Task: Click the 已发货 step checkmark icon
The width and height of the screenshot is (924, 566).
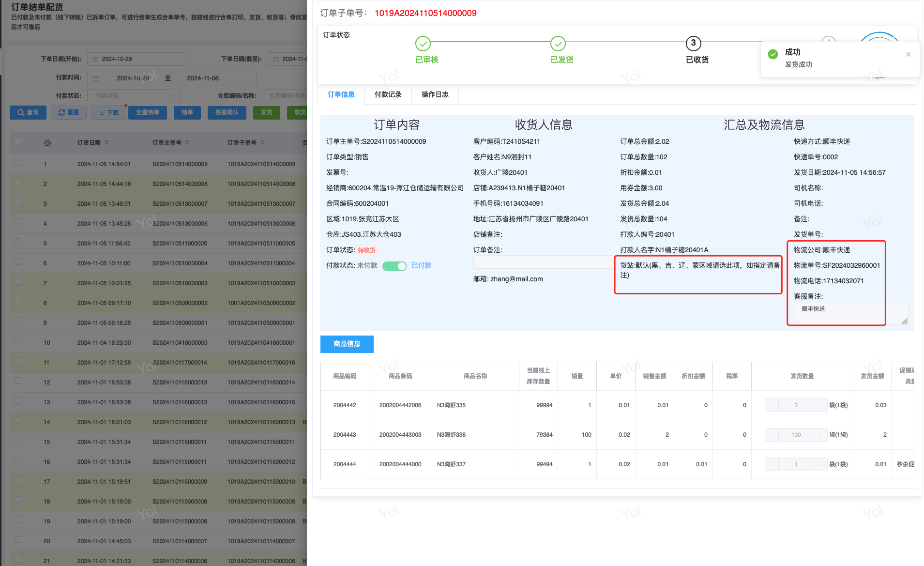Action: (558, 44)
